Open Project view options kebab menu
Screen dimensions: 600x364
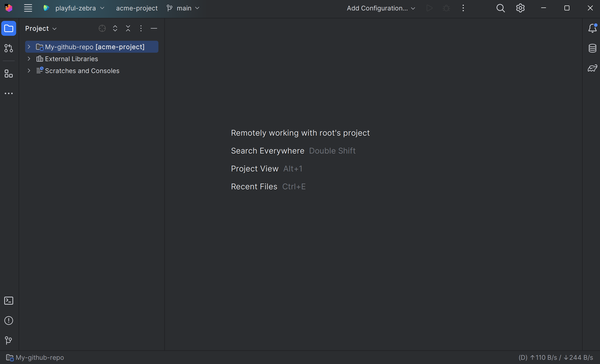pos(141,28)
